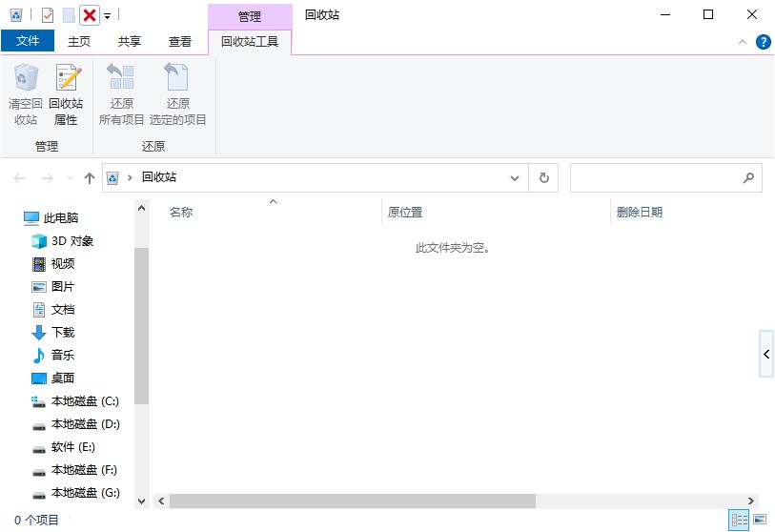Click the navigation pane vertical scrollbar thumb

click(x=141, y=326)
